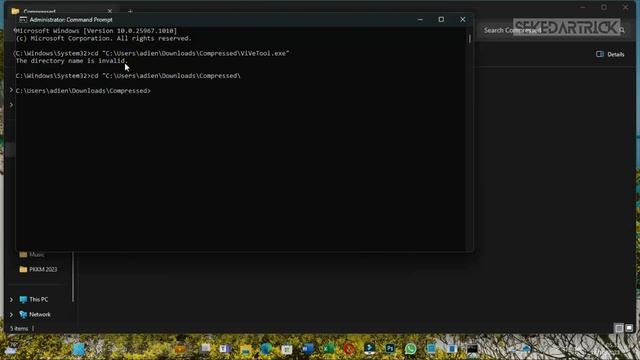Click the Command Prompt title bar icon
The height and width of the screenshot is (360, 640).
[23, 20]
